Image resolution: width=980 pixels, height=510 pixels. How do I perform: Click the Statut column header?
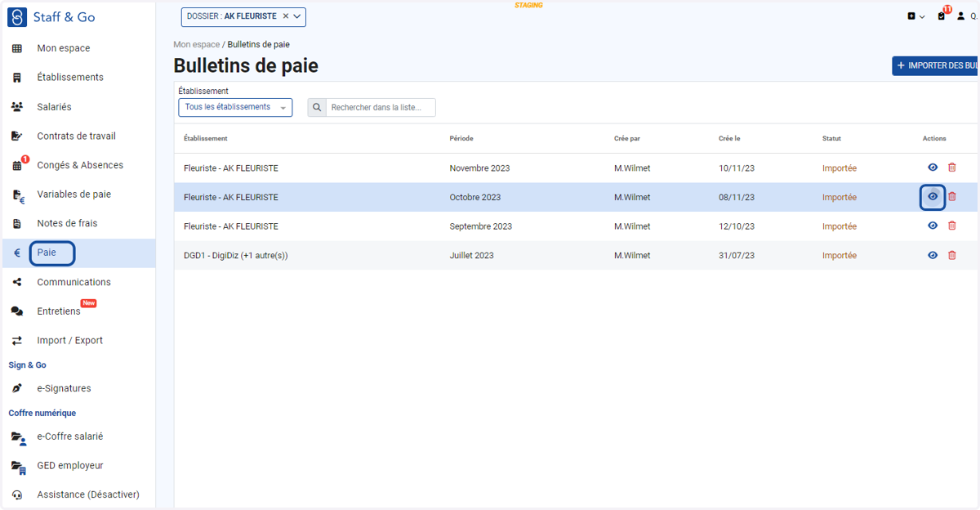831,139
